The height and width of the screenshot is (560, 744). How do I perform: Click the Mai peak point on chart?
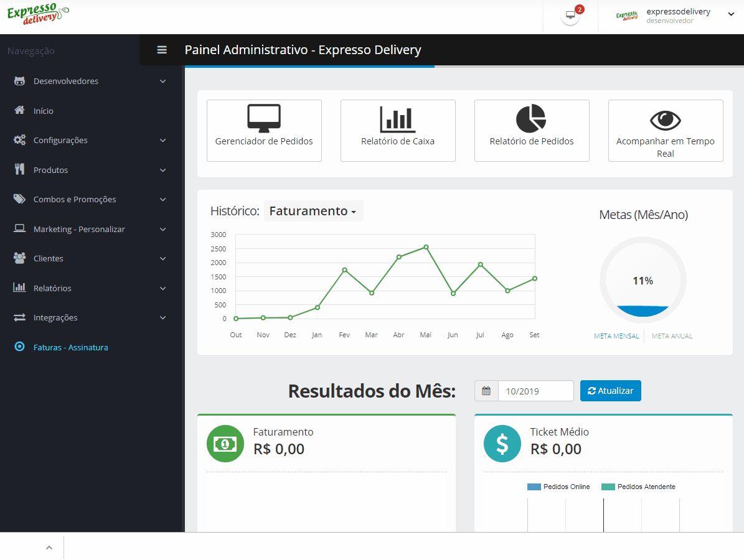tap(426, 247)
